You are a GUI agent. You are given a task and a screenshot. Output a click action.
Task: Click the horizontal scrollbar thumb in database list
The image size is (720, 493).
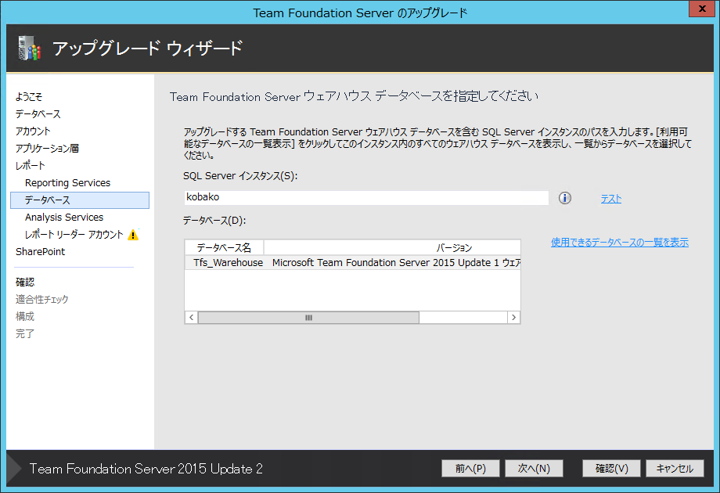tap(308, 317)
